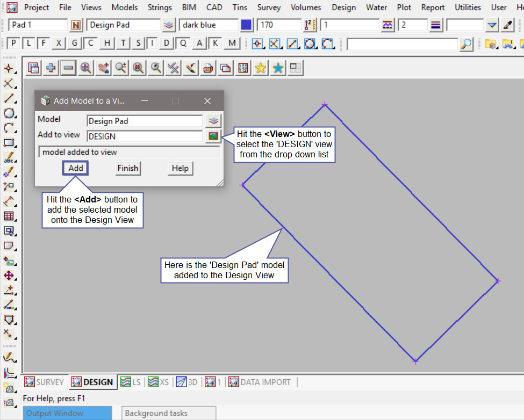
Task: Click the Finish button in dialog
Action: [x=127, y=168]
